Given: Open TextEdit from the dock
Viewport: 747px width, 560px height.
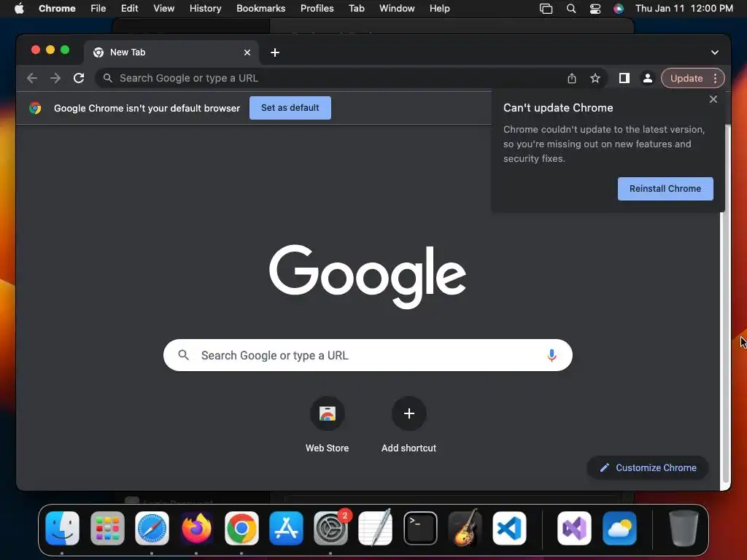Looking at the screenshot, I should [376, 528].
